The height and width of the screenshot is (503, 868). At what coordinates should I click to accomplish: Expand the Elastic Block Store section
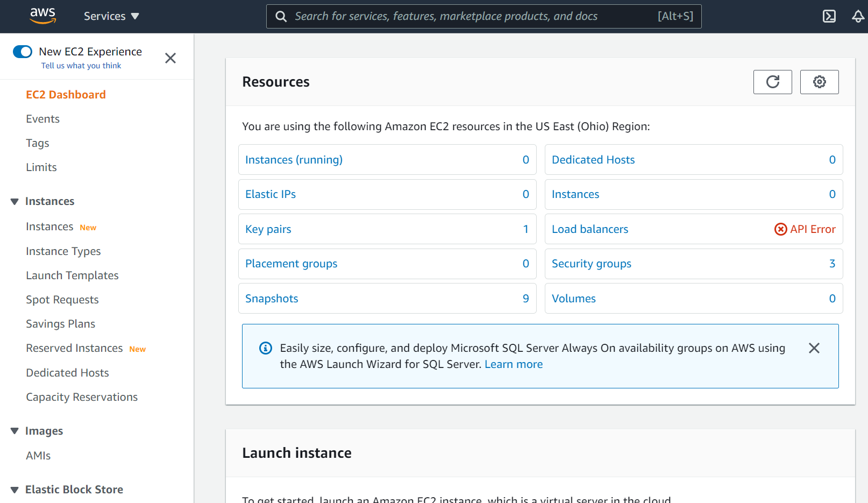[14, 489]
